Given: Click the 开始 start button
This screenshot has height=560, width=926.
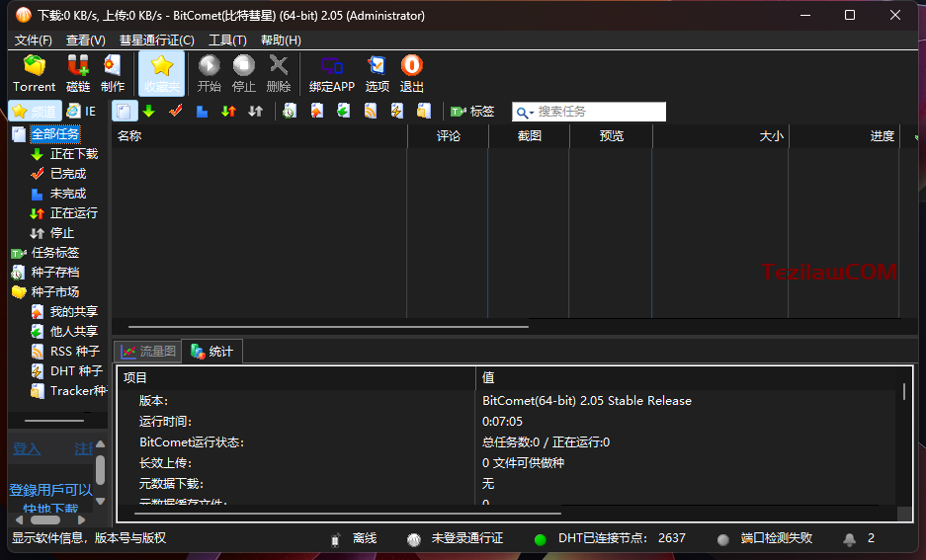Looking at the screenshot, I should click(x=210, y=74).
